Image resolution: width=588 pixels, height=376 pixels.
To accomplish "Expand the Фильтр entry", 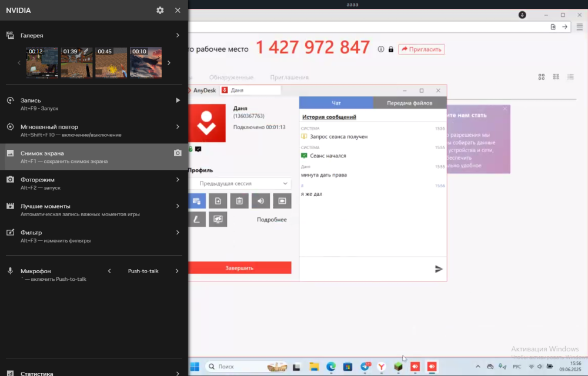I will point(178,232).
